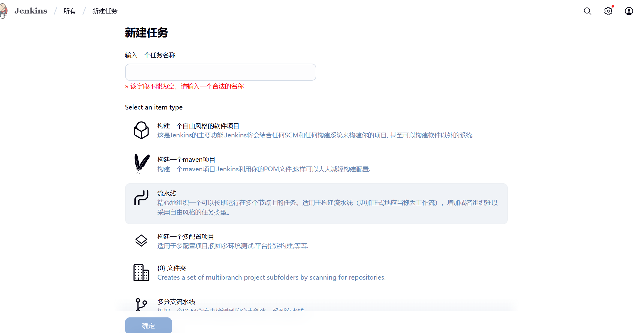The width and height of the screenshot is (644, 333).
Task: Select 构建一个自由风格的软件项目 item type
Action: (x=198, y=126)
